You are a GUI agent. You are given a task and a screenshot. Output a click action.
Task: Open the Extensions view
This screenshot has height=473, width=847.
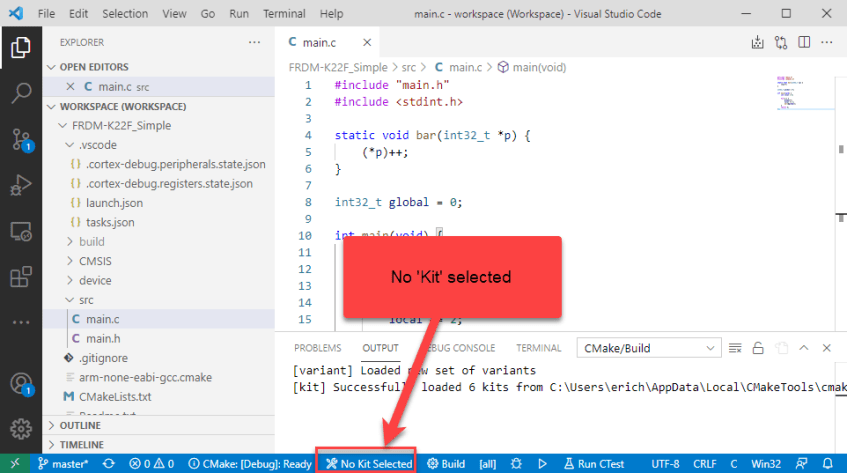[x=21, y=277]
